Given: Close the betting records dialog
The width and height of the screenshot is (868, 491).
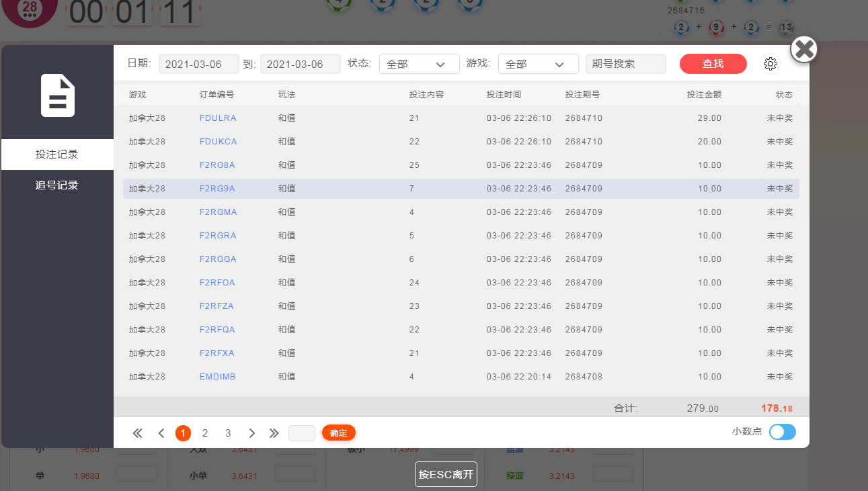Looking at the screenshot, I should point(804,49).
